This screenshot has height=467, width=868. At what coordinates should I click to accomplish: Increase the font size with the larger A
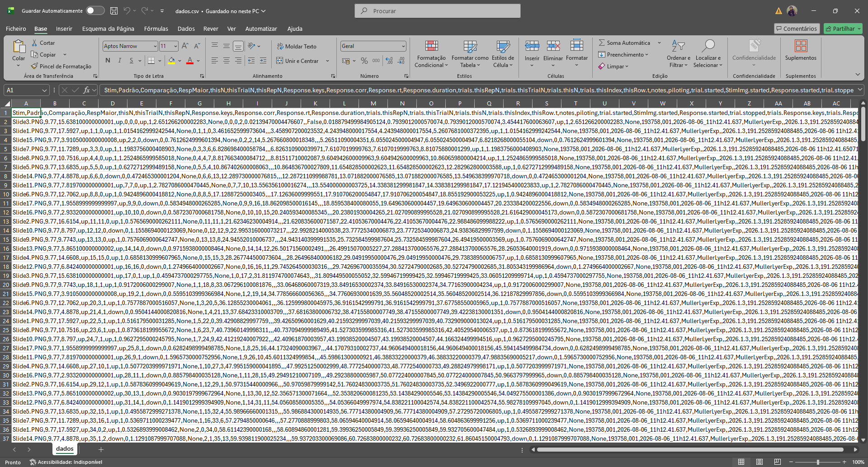(185, 46)
